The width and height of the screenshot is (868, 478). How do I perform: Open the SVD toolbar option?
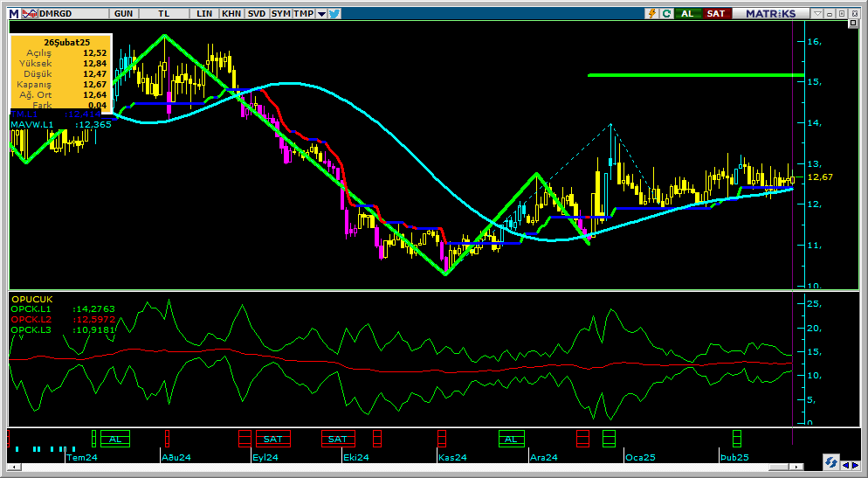[x=257, y=14]
